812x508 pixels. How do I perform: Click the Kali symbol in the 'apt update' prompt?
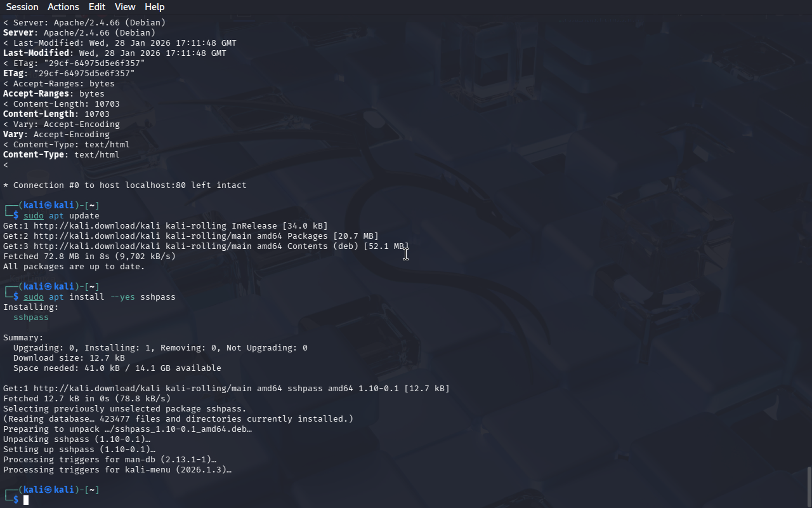tap(48, 206)
